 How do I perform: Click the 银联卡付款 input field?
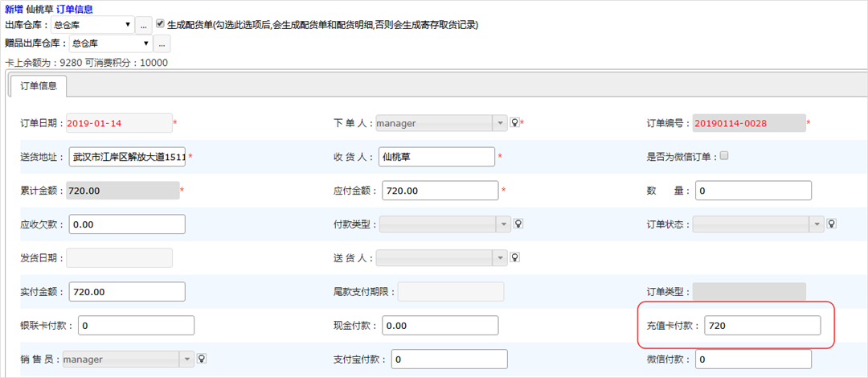pos(136,326)
